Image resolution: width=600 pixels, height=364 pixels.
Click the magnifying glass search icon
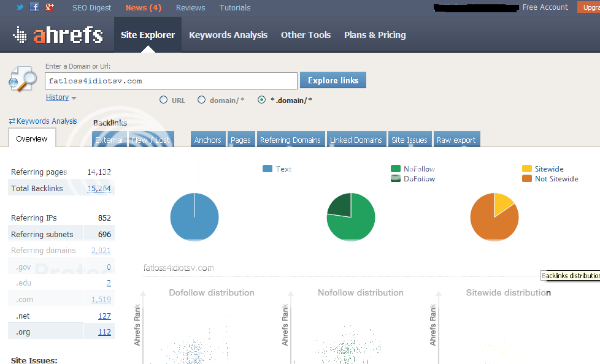pos(23,80)
